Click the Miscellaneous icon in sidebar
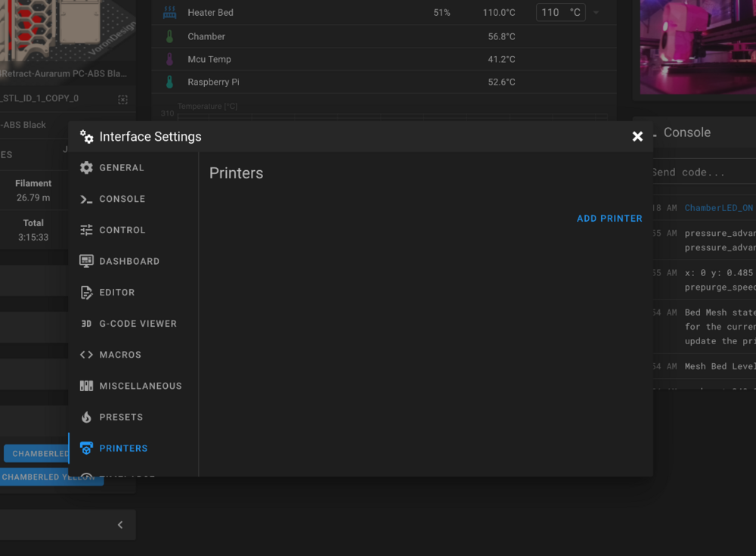The image size is (756, 556). (86, 386)
